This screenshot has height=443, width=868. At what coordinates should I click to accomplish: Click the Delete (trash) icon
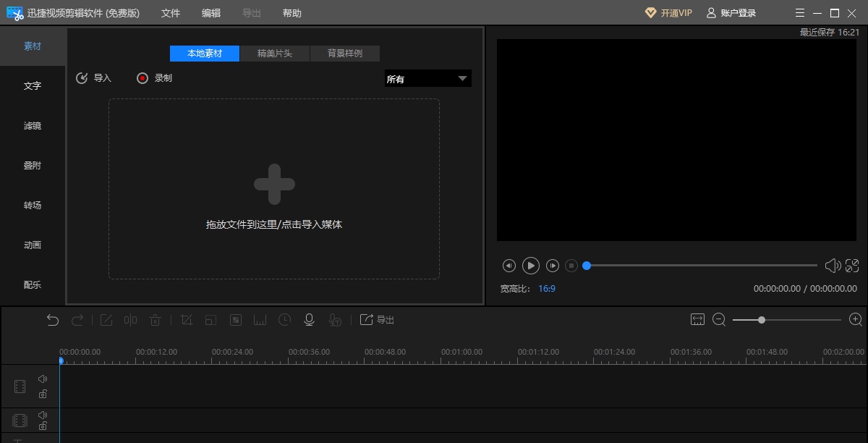156,319
